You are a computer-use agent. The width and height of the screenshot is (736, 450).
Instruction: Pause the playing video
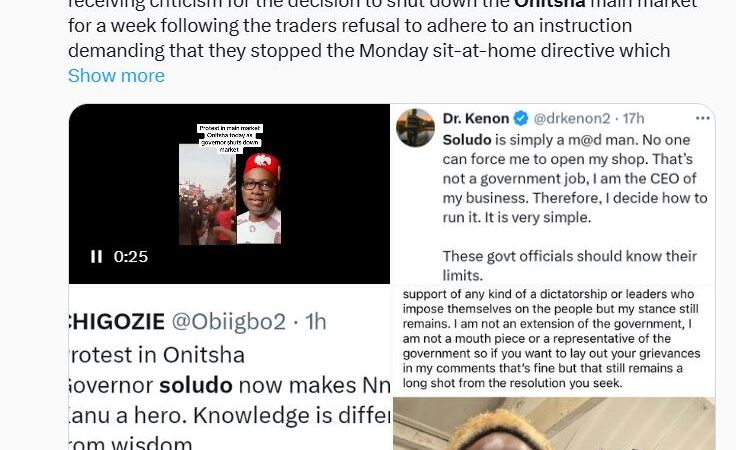point(96,257)
